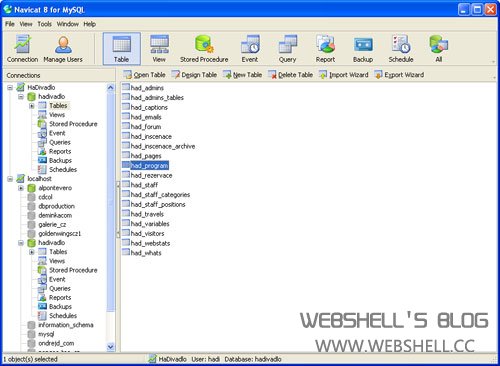This screenshot has height=366, width=500.
Task: Select the deminkacom database
Action: point(55,215)
